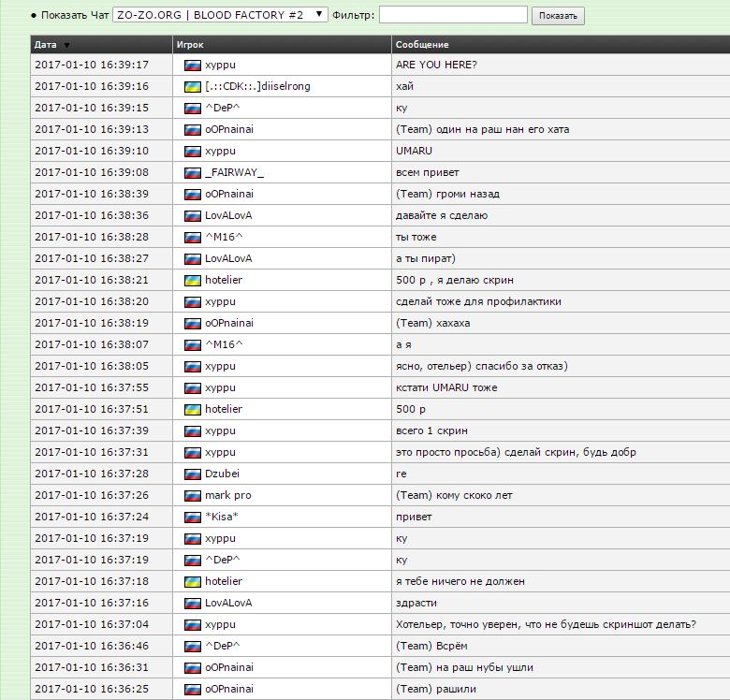Click the sort arrow in the Дата header
This screenshot has width=730, height=700.
(x=66, y=45)
